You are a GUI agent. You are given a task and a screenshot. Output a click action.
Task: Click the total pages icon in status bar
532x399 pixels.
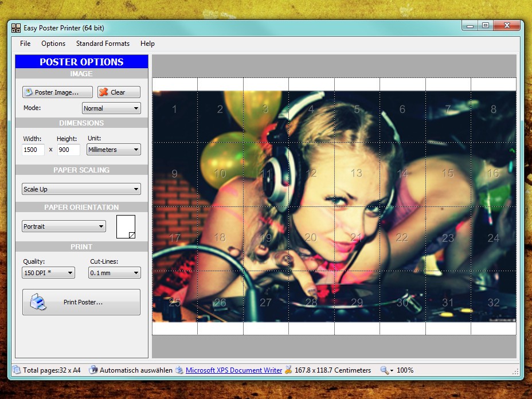(17, 370)
